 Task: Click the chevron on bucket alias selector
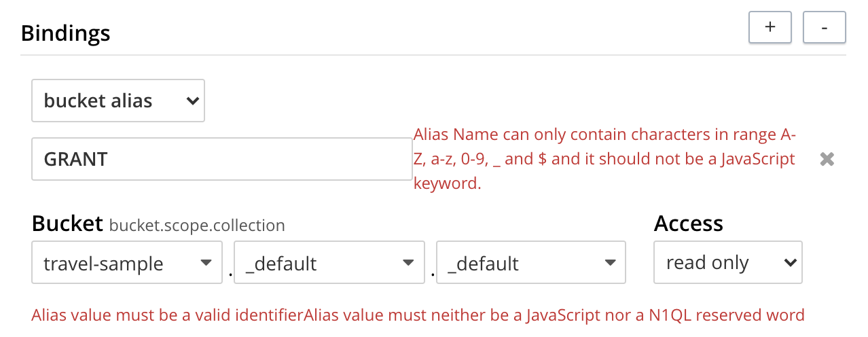[193, 101]
